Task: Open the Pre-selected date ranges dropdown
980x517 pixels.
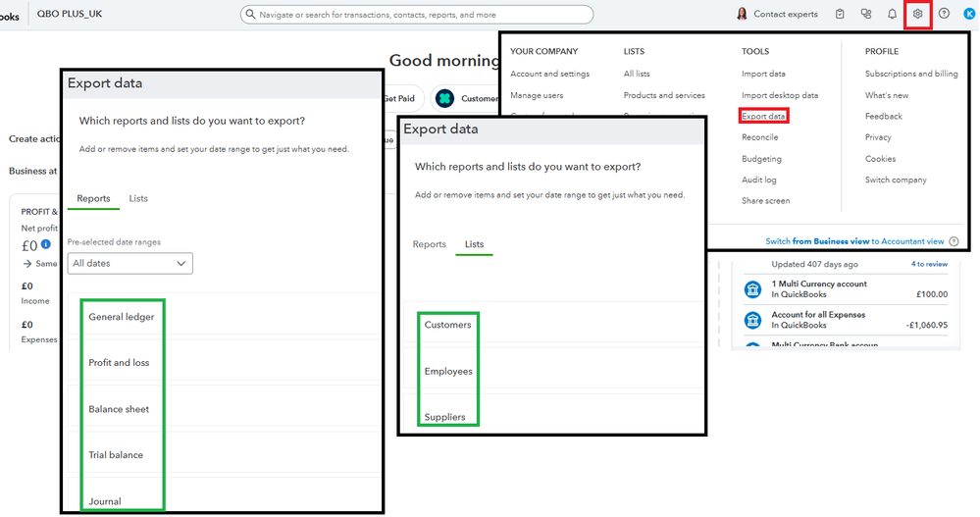Action: pyautogui.click(x=130, y=263)
